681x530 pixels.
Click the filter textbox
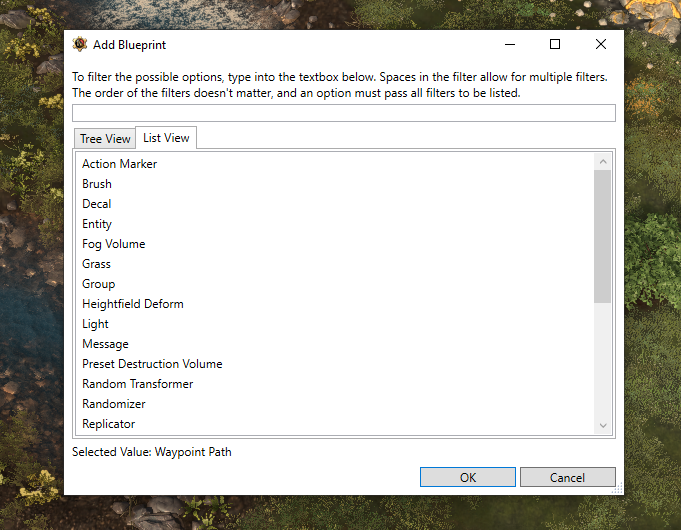click(344, 113)
